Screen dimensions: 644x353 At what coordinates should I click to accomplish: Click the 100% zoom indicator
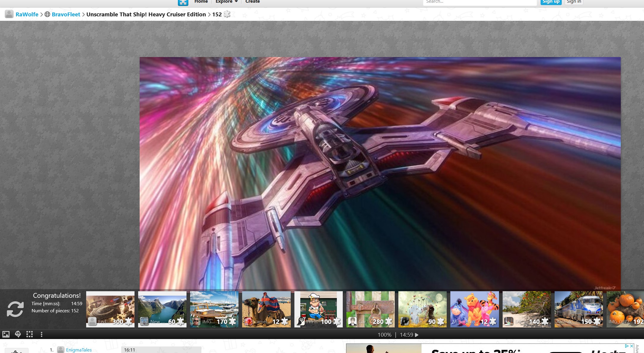[x=384, y=335]
